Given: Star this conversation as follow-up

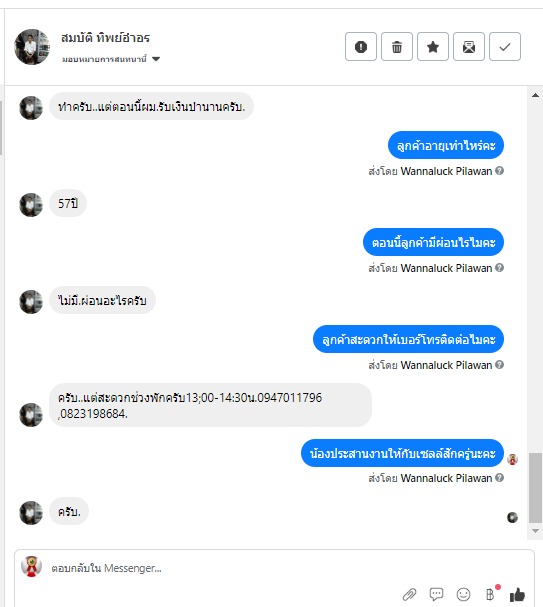Looking at the screenshot, I should (x=433, y=47).
